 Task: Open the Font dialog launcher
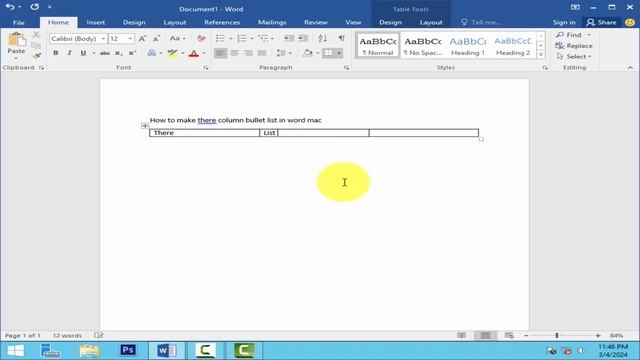206,68
